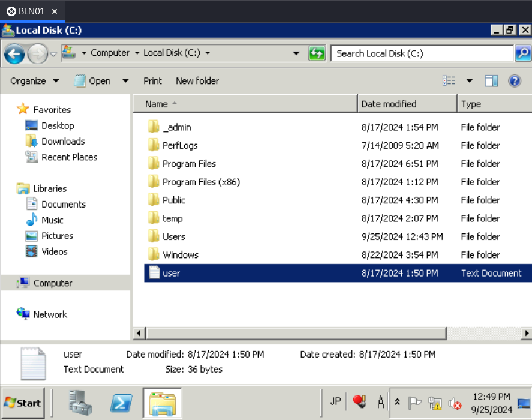Launch PowerShell from the taskbar
This screenshot has width=532, height=420.
(121, 403)
